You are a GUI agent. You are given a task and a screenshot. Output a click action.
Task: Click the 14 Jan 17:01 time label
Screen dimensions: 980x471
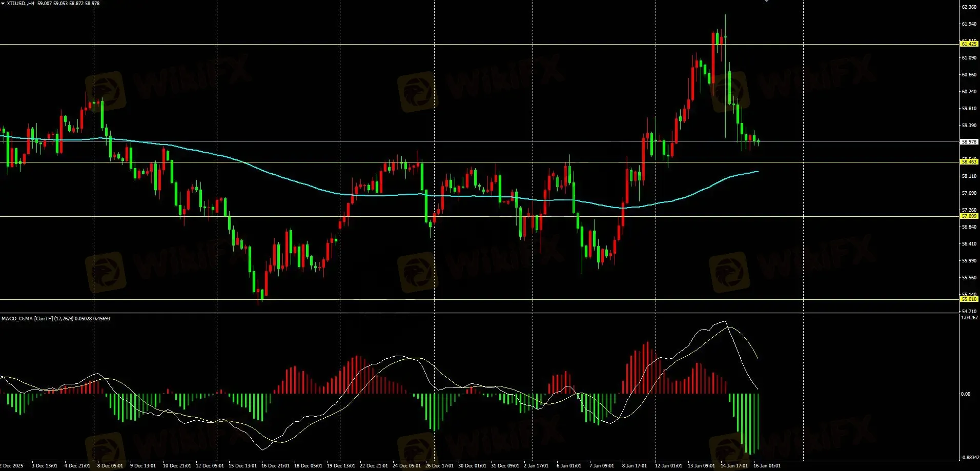coord(734,466)
